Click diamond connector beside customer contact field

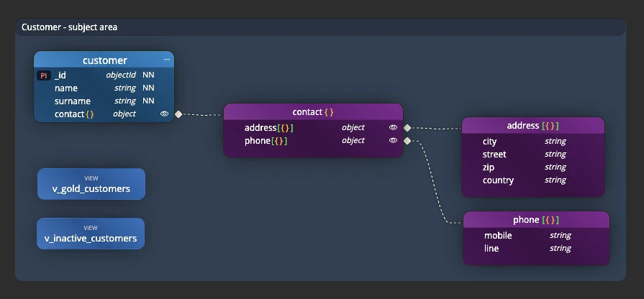coord(178,114)
